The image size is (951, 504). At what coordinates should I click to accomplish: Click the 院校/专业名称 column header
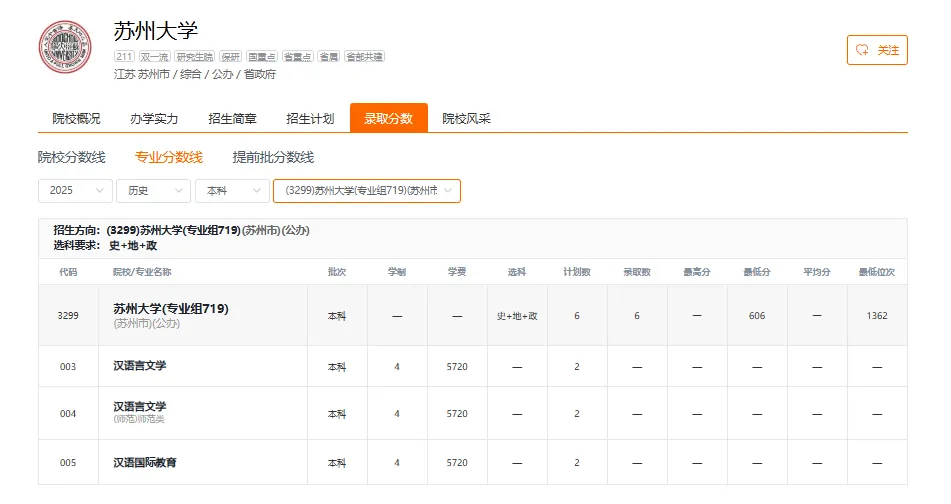(x=142, y=272)
